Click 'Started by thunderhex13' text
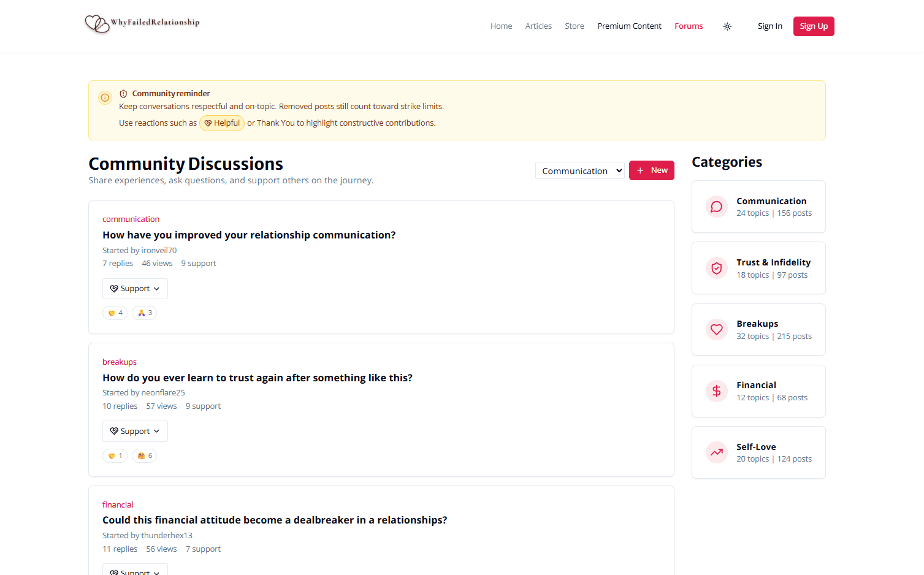The width and height of the screenshot is (924, 575). [147, 536]
